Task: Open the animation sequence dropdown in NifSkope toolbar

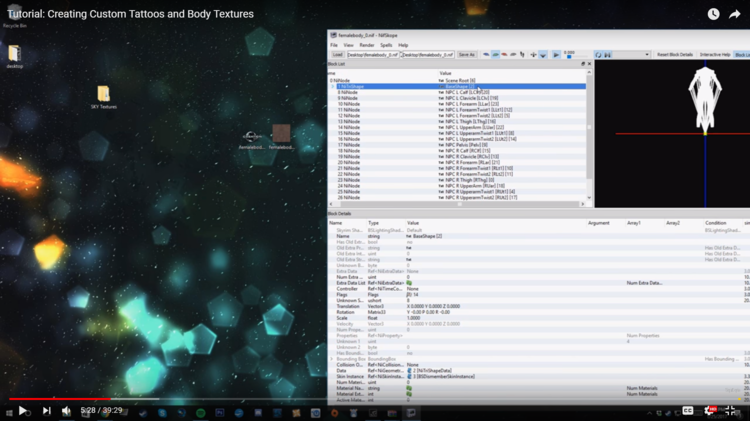Action: [632, 55]
